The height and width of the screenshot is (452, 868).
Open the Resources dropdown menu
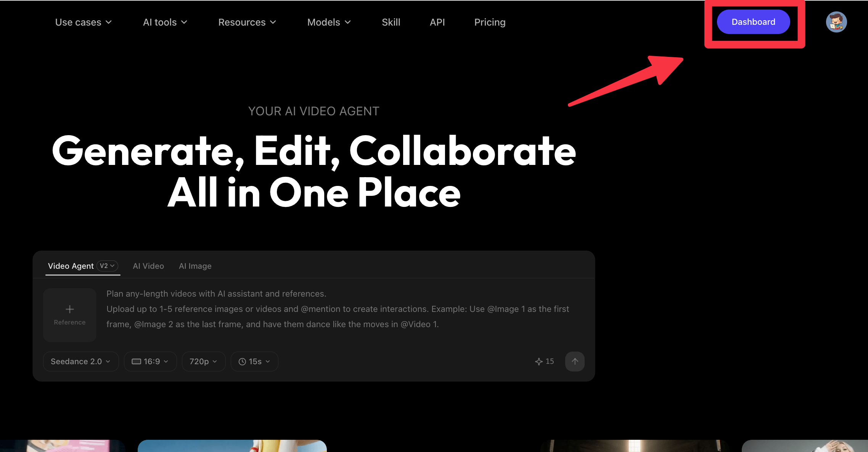click(x=247, y=22)
